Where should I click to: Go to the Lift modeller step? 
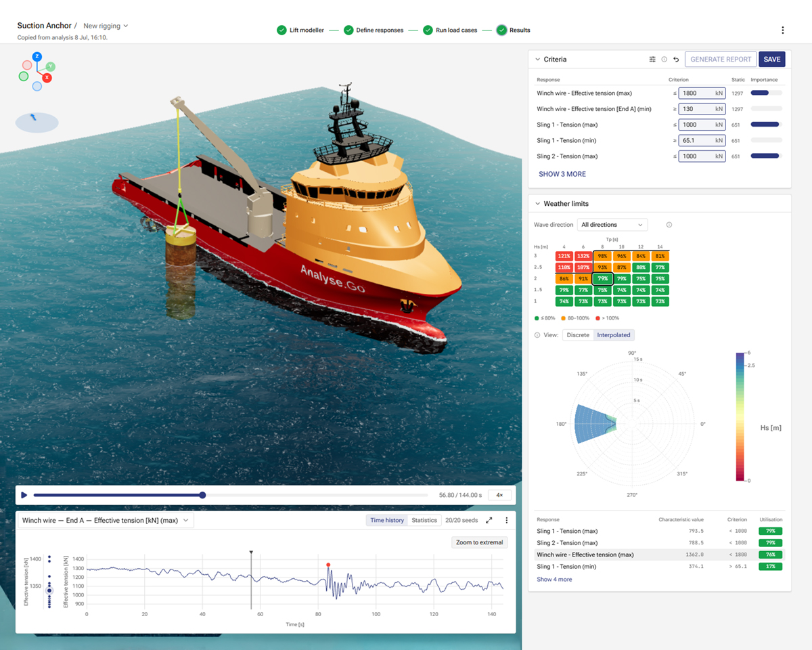300,30
